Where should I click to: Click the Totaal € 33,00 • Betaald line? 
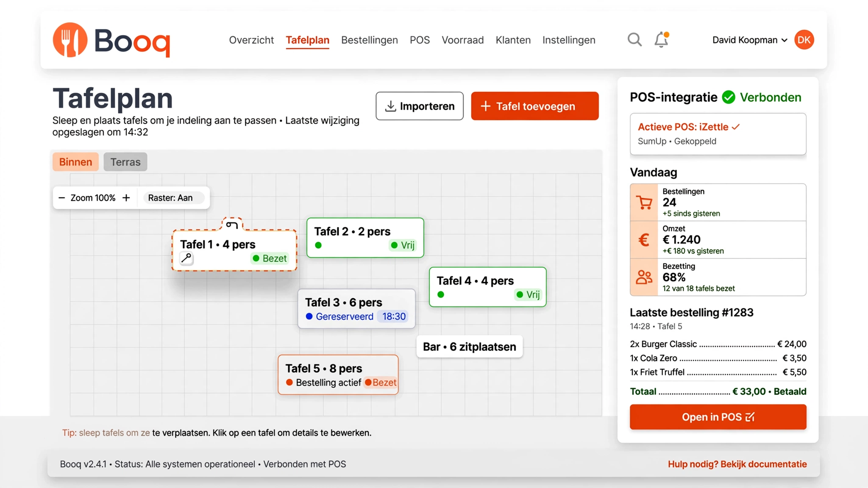click(718, 391)
